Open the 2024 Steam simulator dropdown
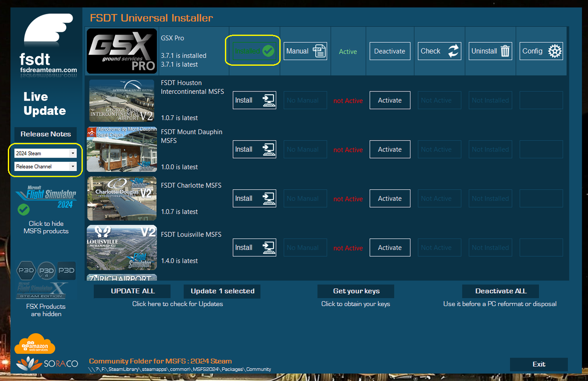The width and height of the screenshot is (588, 381). pos(45,153)
